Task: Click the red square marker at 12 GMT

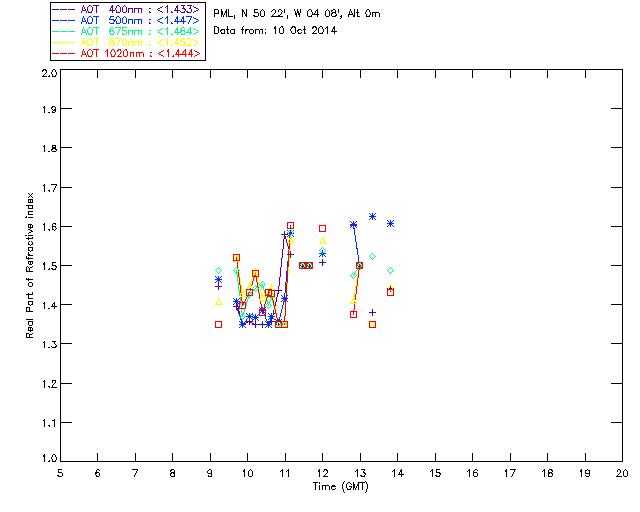Action: pyautogui.click(x=322, y=228)
